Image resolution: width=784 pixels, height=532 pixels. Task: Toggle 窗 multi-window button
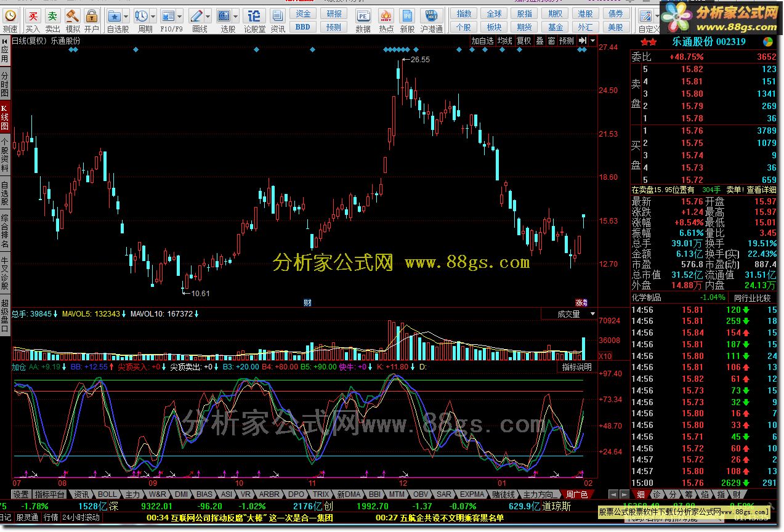[551, 41]
